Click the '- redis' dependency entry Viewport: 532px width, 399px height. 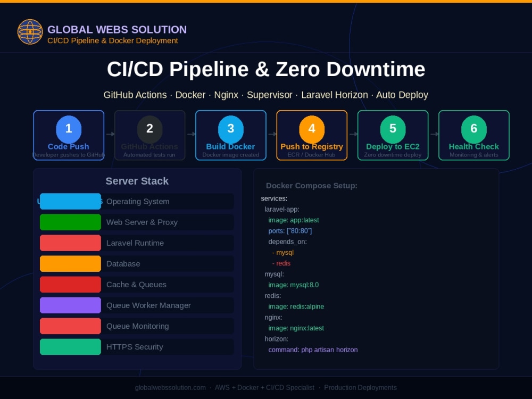tap(281, 263)
